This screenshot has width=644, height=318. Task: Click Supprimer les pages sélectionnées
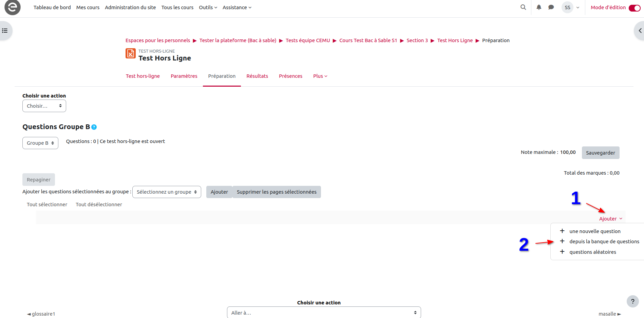pyautogui.click(x=277, y=192)
